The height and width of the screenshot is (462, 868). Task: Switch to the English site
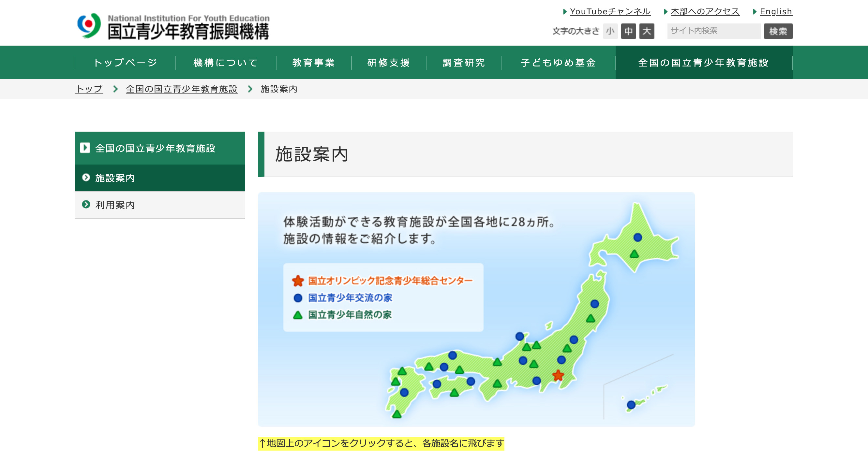(776, 11)
